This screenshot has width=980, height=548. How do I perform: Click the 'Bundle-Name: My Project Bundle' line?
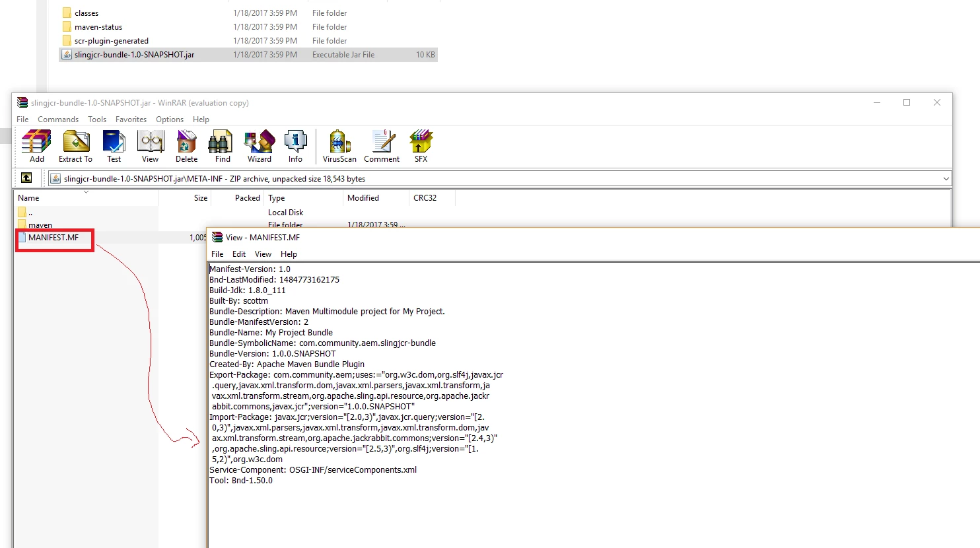271,333
